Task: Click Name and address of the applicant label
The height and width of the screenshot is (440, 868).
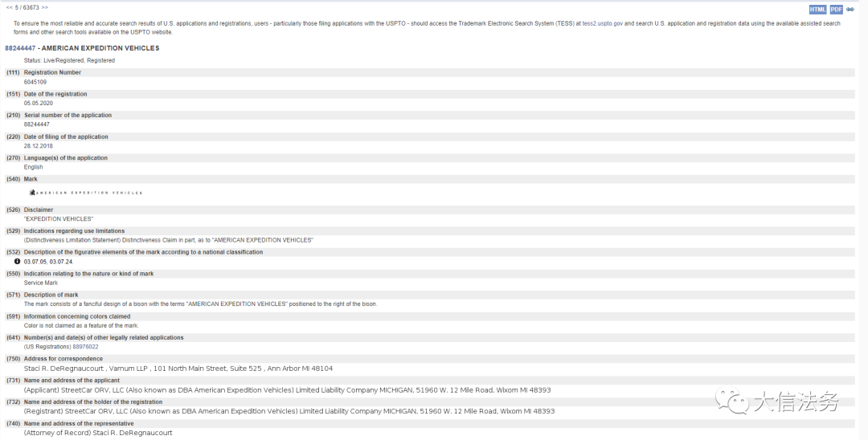Action: [x=72, y=381]
